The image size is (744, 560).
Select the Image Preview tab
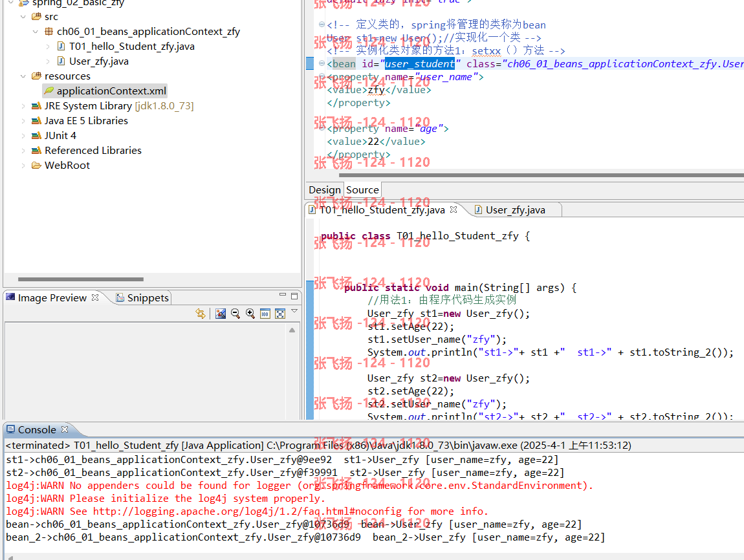pyautogui.click(x=52, y=297)
